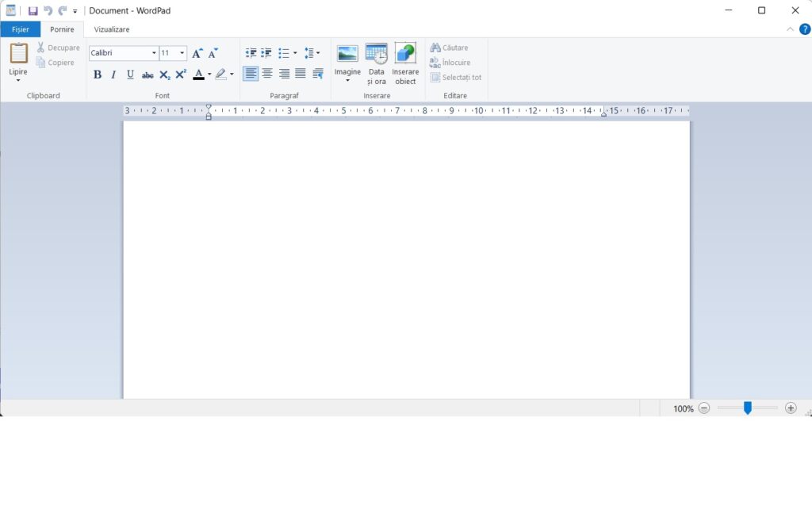Open the Fișier menu tab
The image size is (812, 509).
(21, 29)
